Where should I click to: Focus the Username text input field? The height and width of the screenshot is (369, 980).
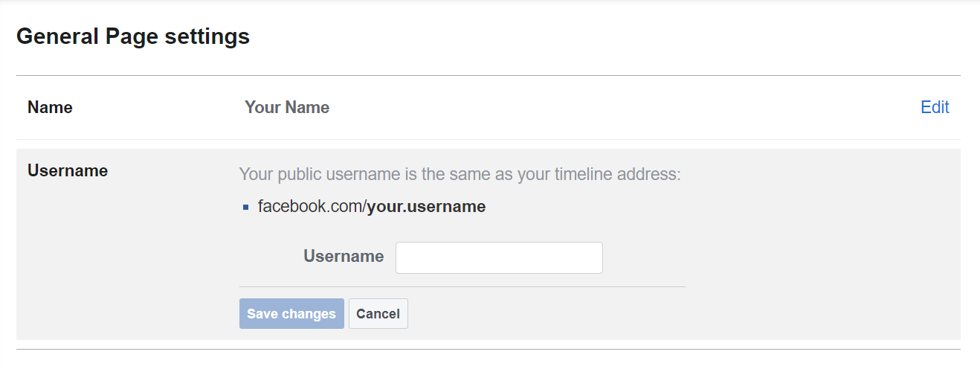499,257
